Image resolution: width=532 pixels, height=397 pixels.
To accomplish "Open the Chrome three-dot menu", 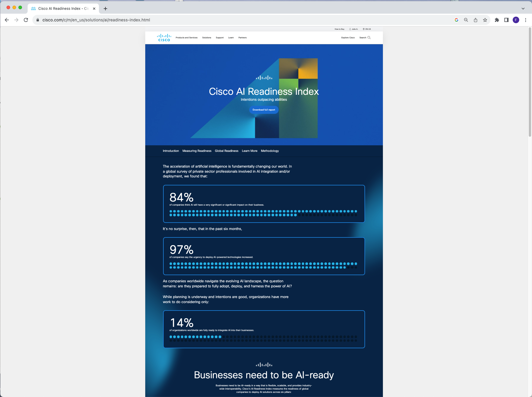I will tap(525, 20).
